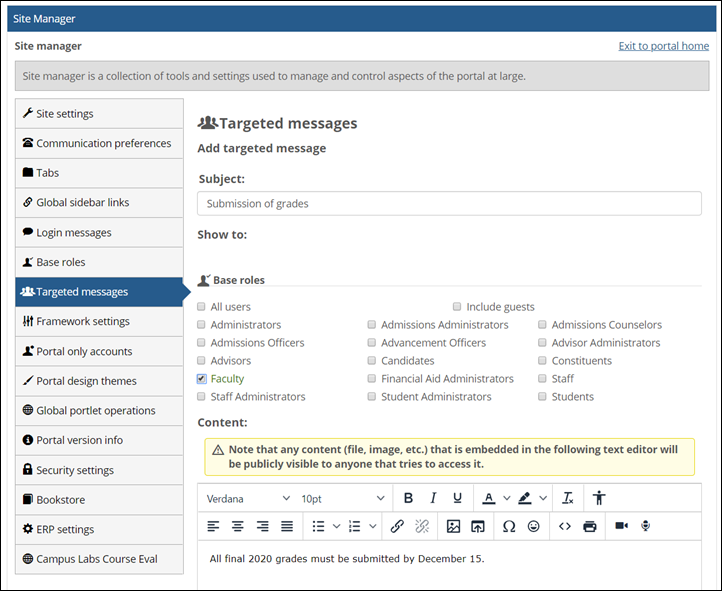722x591 pixels.
Task: Expand bullet list style options
Action: 337,526
